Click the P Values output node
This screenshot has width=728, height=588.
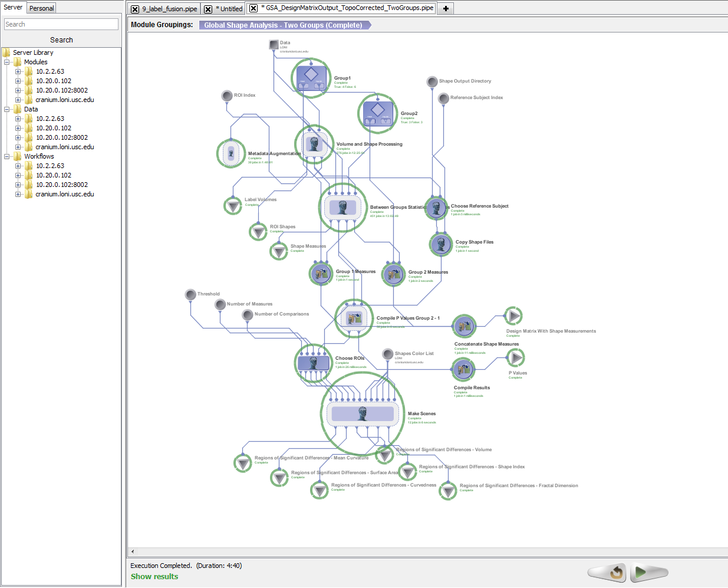pyautogui.click(x=516, y=357)
